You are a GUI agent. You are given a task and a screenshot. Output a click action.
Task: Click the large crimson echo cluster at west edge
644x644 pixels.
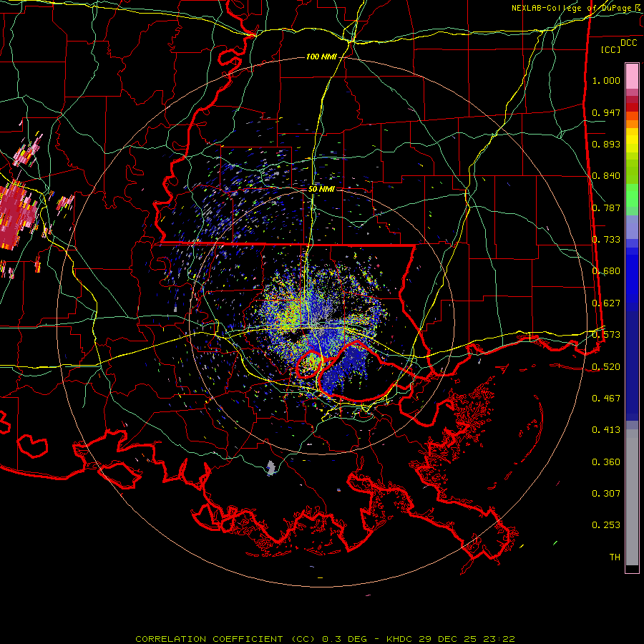click(x=16, y=215)
